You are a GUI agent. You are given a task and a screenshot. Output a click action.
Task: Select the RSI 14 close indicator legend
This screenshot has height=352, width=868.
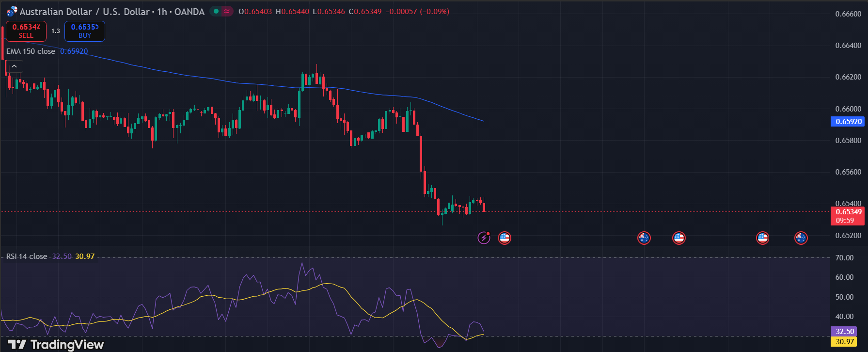click(x=27, y=256)
